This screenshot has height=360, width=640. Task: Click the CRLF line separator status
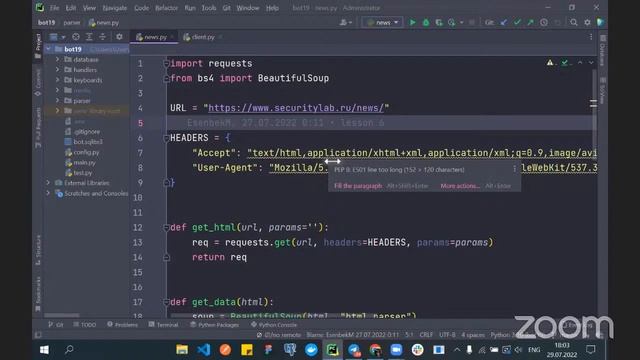[x=426, y=335]
